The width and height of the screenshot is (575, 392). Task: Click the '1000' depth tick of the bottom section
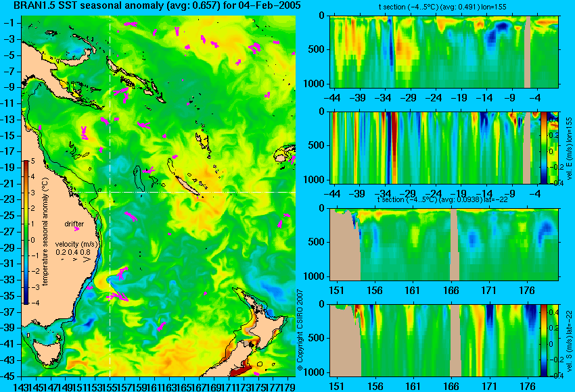[314, 372]
